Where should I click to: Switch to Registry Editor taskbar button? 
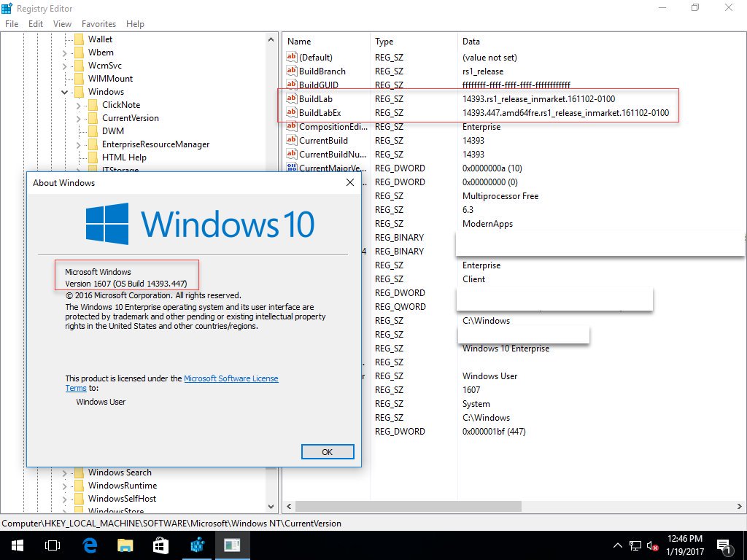point(197,545)
